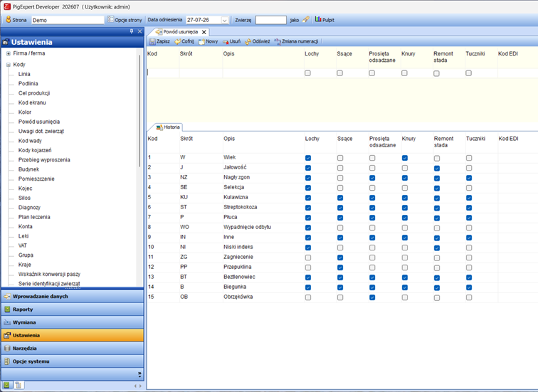Click the Raporty section icon

7,309
